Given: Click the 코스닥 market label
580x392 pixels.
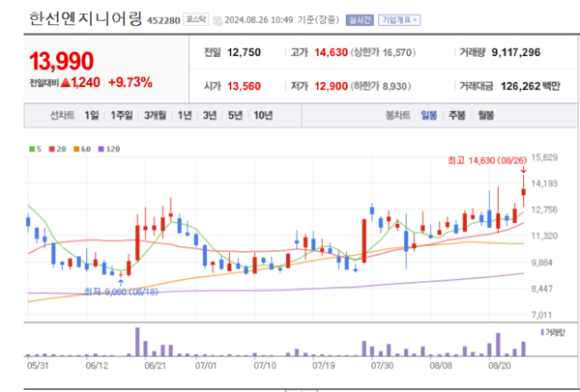Looking at the screenshot, I should click(x=195, y=19).
